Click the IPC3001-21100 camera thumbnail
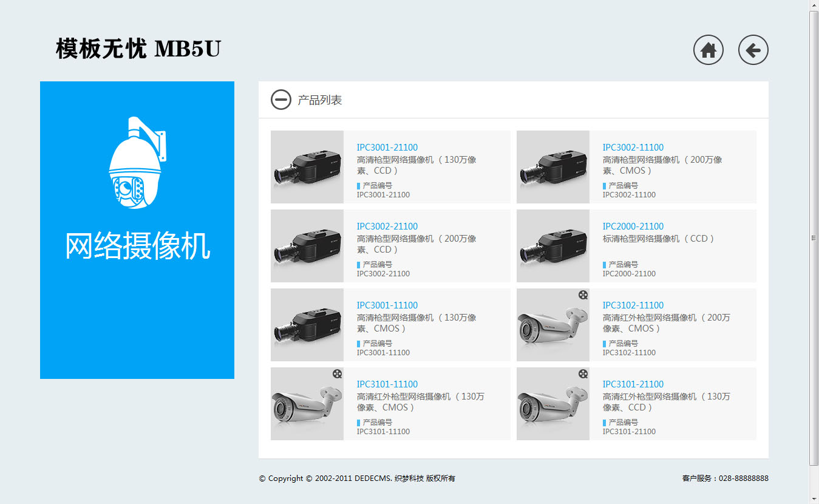This screenshot has height=504, width=819. (x=307, y=167)
